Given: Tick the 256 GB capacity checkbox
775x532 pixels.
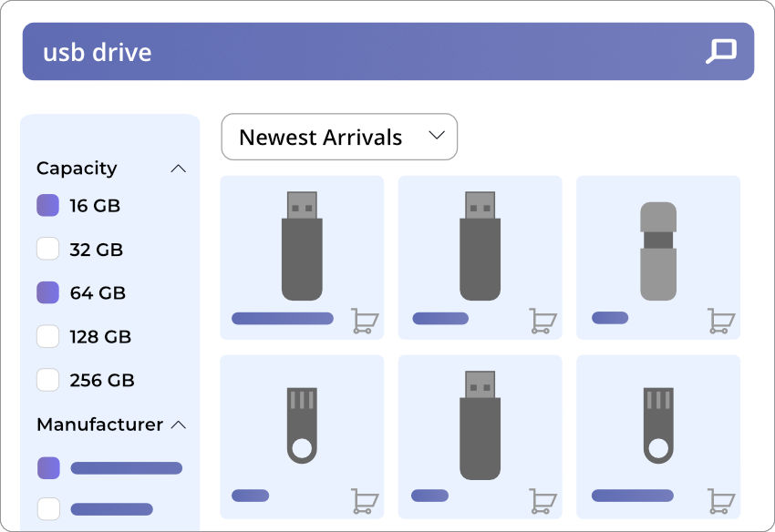Looking at the screenshot, I should click(48, 380).
